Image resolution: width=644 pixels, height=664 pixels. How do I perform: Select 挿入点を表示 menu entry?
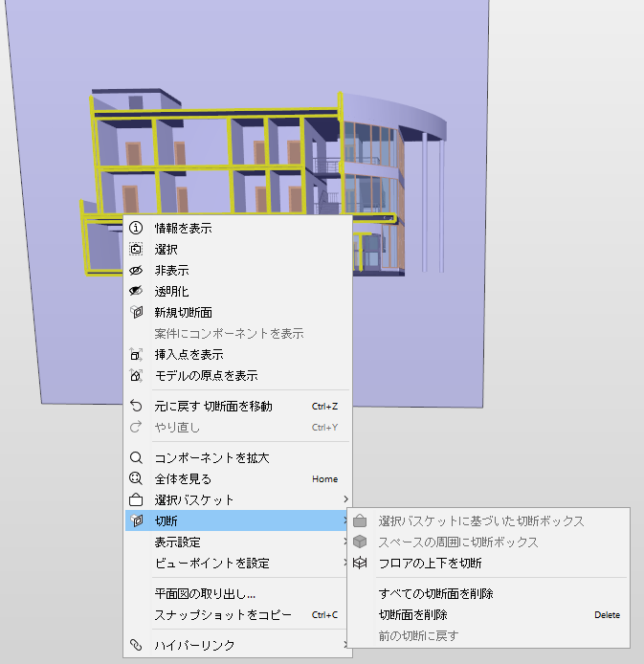click(x=238, y=354)
